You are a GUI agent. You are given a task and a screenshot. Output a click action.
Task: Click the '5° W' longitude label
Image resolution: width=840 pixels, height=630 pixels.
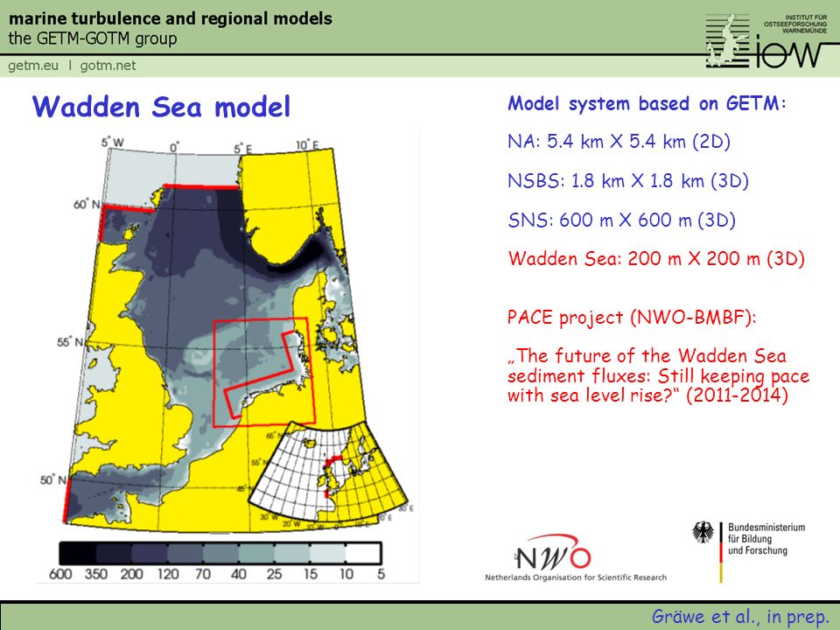click(113, 142)
